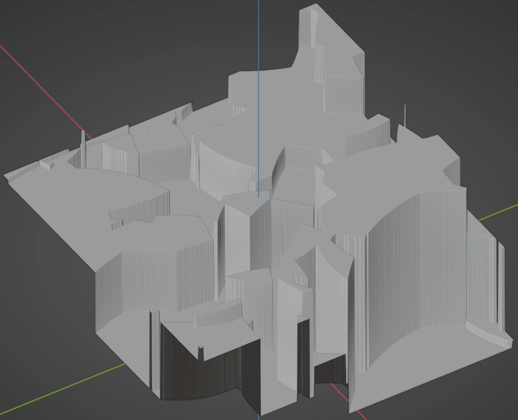
Task: Click the small curved ledge at the front
Action: click(x=217, y=314)
